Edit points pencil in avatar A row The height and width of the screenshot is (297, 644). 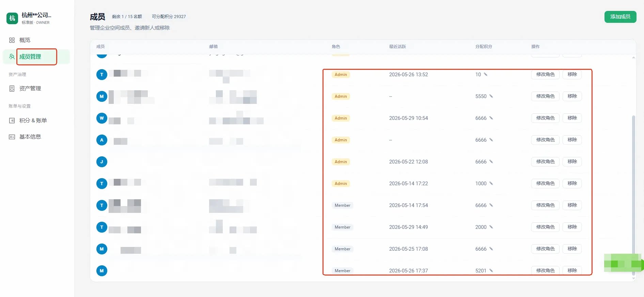click(491, 140)
